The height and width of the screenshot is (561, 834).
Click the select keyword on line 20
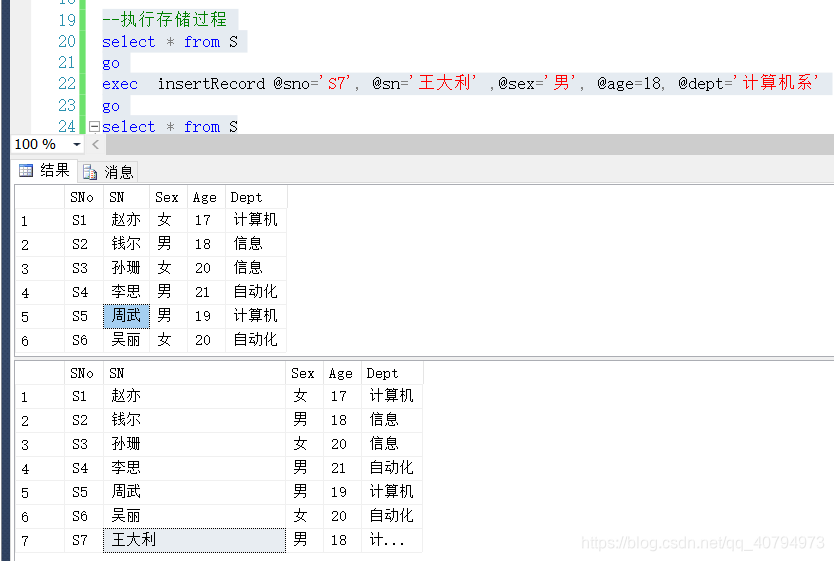129,41
